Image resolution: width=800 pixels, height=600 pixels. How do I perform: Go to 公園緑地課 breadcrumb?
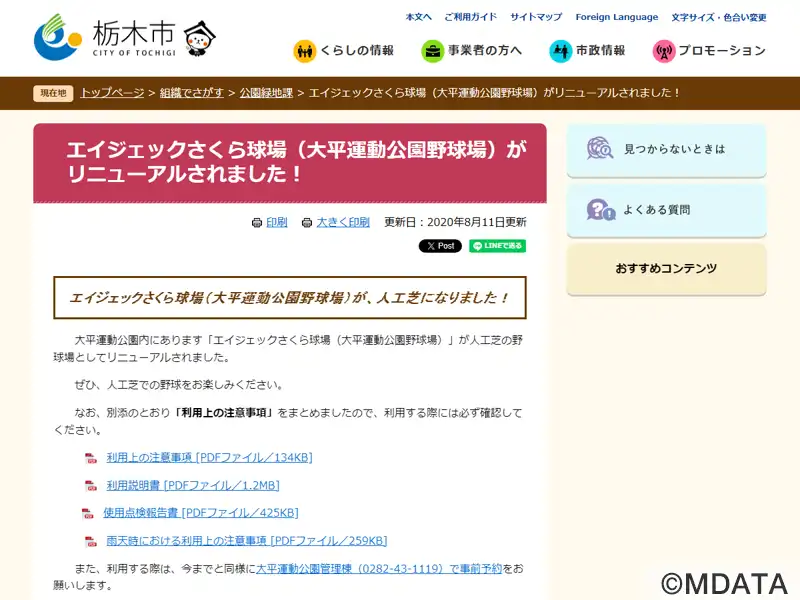click(266, 93)
